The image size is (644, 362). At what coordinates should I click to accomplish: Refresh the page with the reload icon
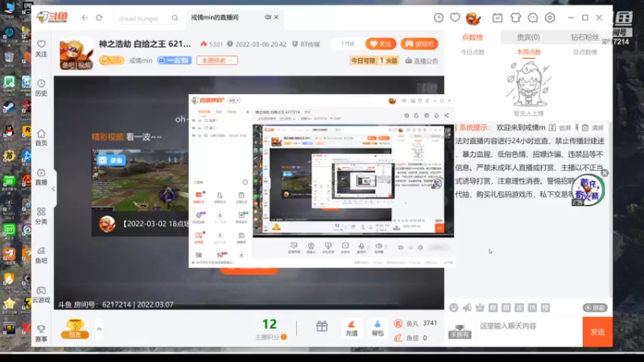pos(99,18)
